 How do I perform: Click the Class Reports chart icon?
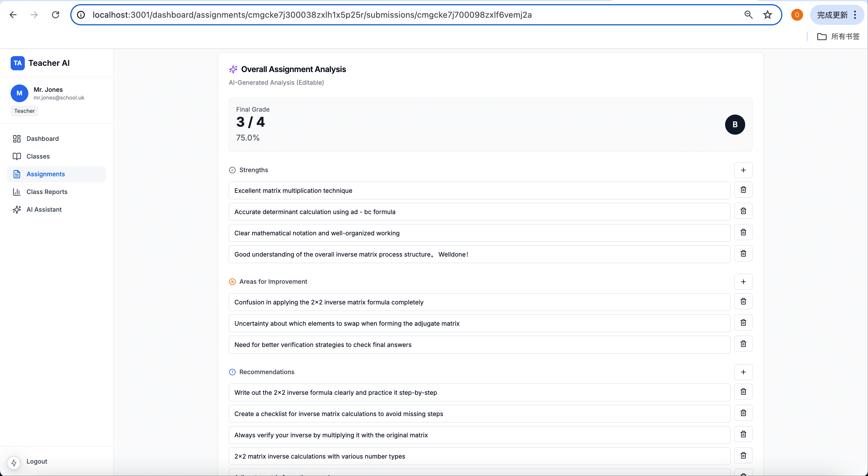(x=17, y=191)
